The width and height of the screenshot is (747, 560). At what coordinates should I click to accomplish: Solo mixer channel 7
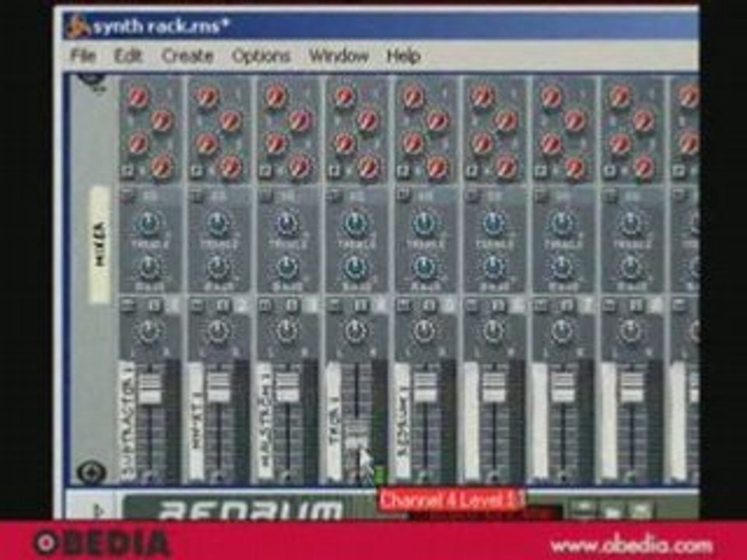(x=566, y=305)
